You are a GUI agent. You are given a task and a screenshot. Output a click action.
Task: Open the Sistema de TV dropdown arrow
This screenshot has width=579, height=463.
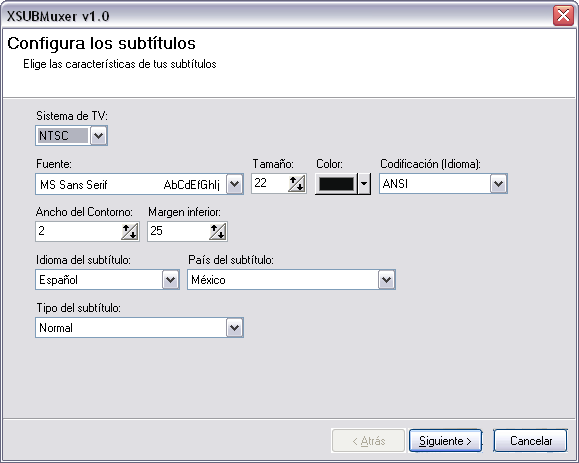99,136
